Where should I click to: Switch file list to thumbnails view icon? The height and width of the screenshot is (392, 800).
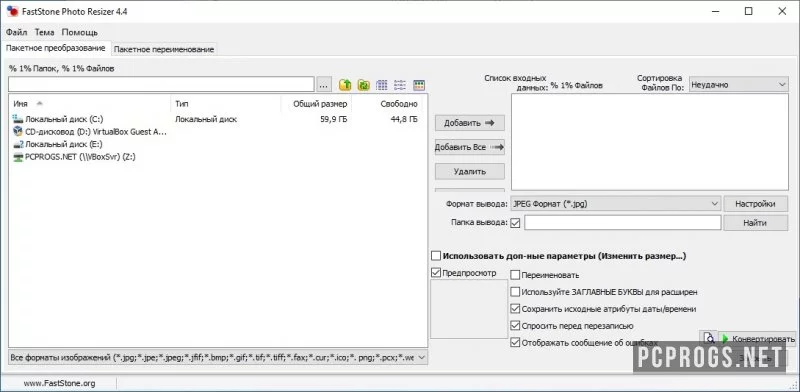[382, 85]
